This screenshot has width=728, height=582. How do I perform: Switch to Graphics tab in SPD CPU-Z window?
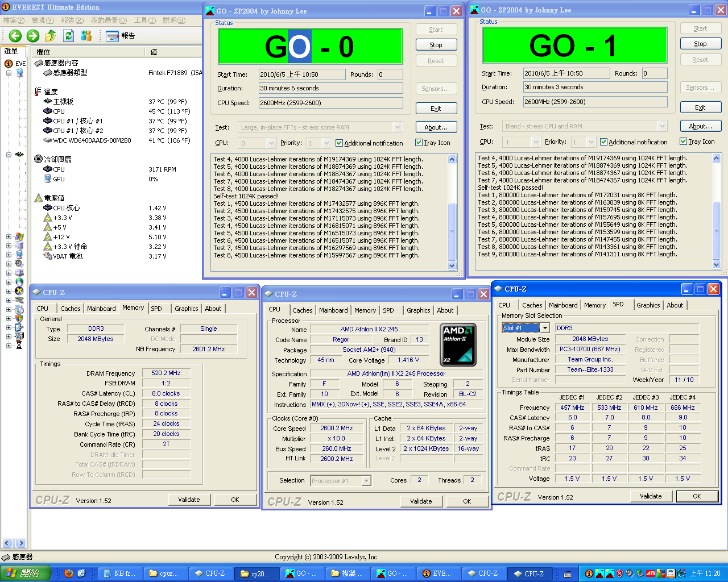point(648,305)
